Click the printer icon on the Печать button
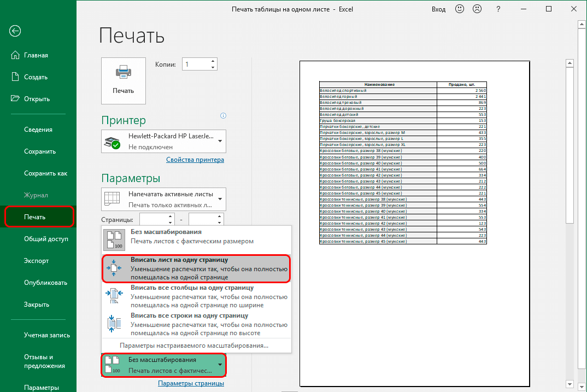Image resolution: width=587 pixels, height=392 pixels. point(123,73)
